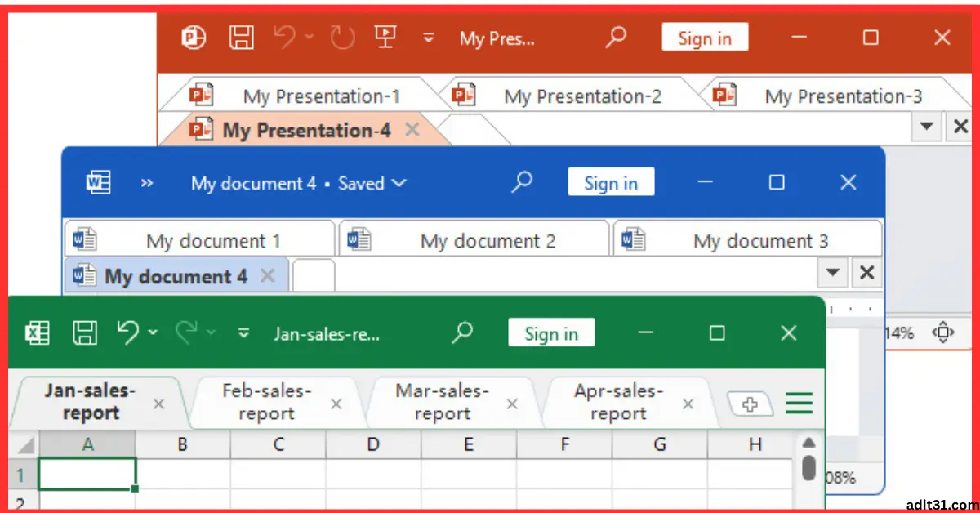Click Sign in in the Excel window
Image resolution: width=980 pixels, height=513 pixels.
pos(551,333)
